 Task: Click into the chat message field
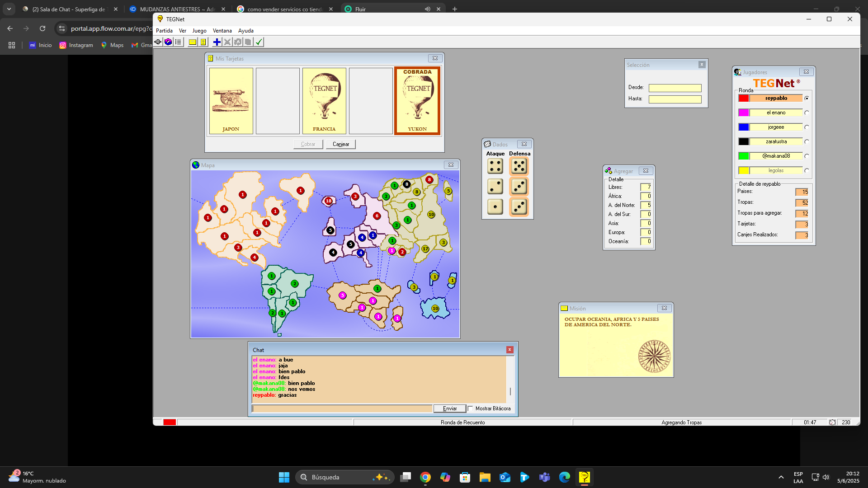pos(342,408)
